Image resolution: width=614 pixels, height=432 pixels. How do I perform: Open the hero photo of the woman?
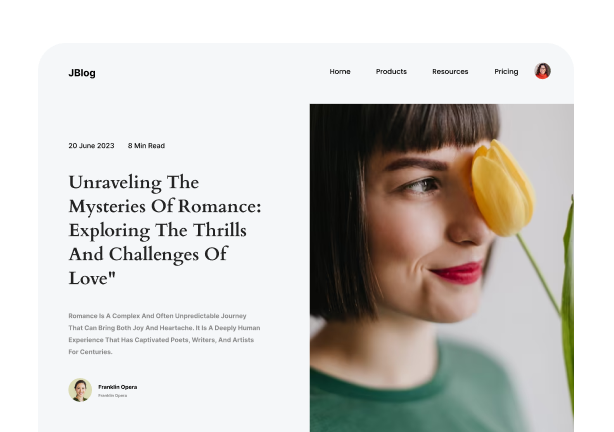442,268
